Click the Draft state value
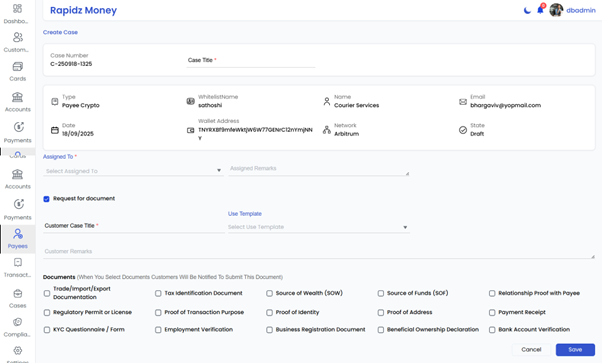 477,134
